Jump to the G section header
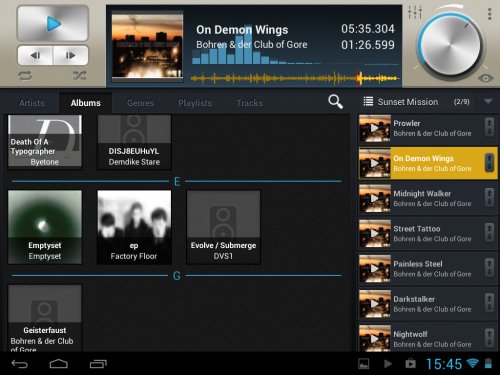Image resolution: width=500 pixels, height=375 pixels. pos(177,276)
